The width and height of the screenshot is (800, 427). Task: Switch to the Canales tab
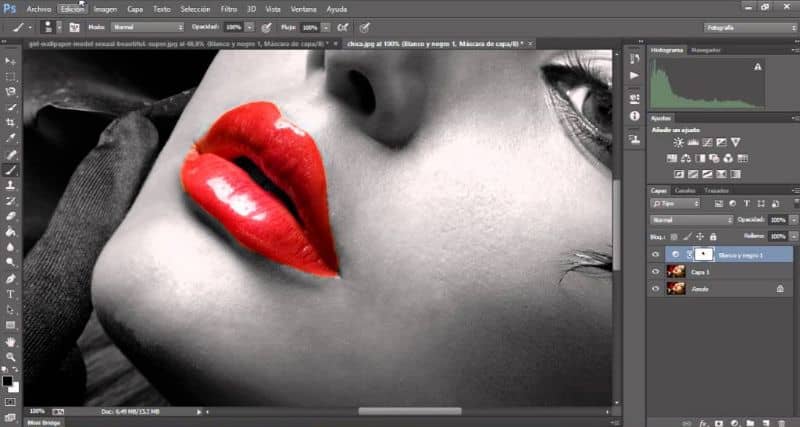click(x=685, y=190)
